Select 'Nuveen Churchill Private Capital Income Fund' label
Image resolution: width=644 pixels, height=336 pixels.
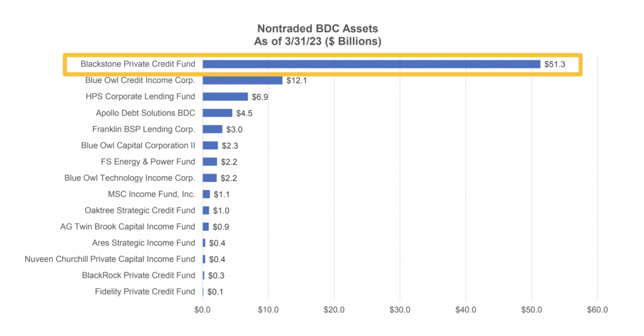109,259
